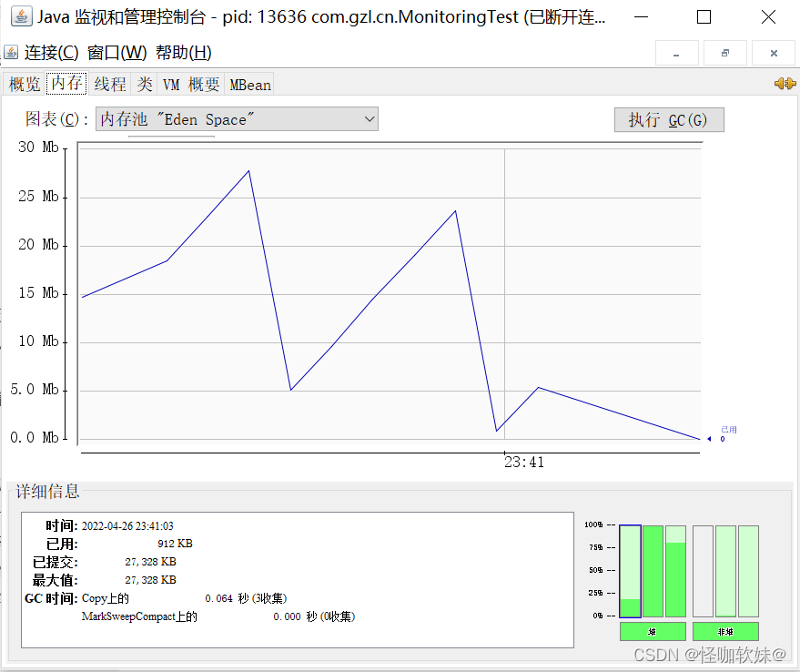
Task: Select the last non-heap pool bar
Action: click(x=748, y=572)
